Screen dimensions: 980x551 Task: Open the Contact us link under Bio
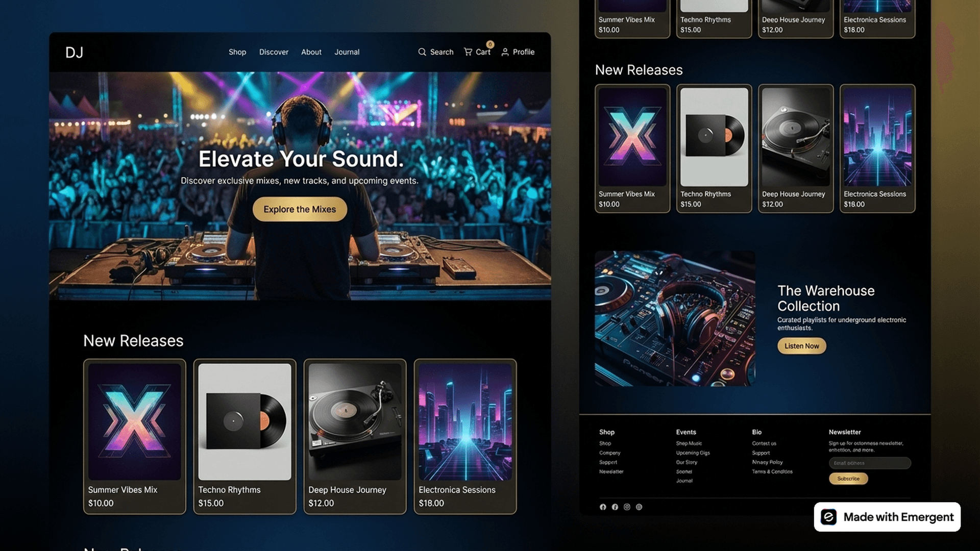tap(764, 443)
